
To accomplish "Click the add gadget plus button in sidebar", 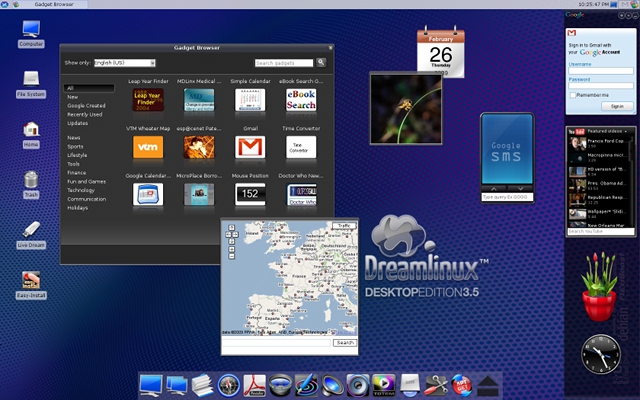I will (x=621, y=16).
